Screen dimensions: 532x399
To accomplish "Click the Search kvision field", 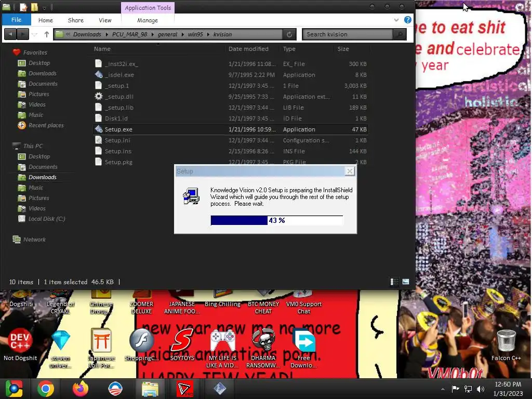I will pyautogui.click(x=348, y=34).
